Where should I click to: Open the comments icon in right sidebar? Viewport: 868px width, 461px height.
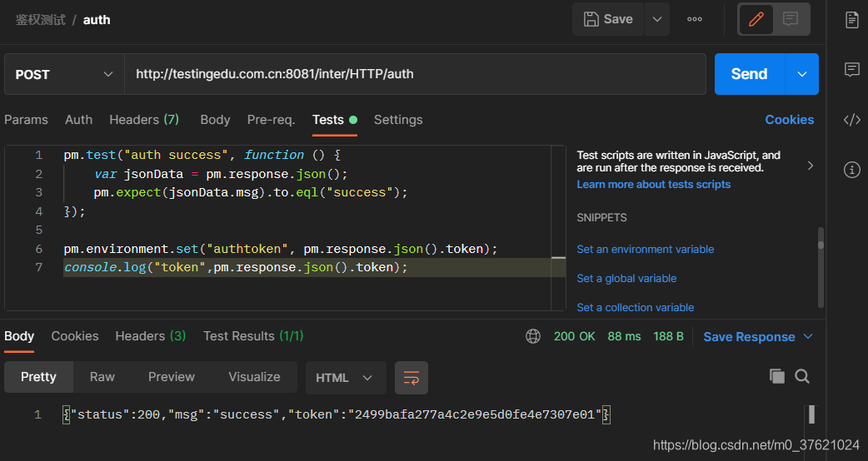[x=852, y=70]
